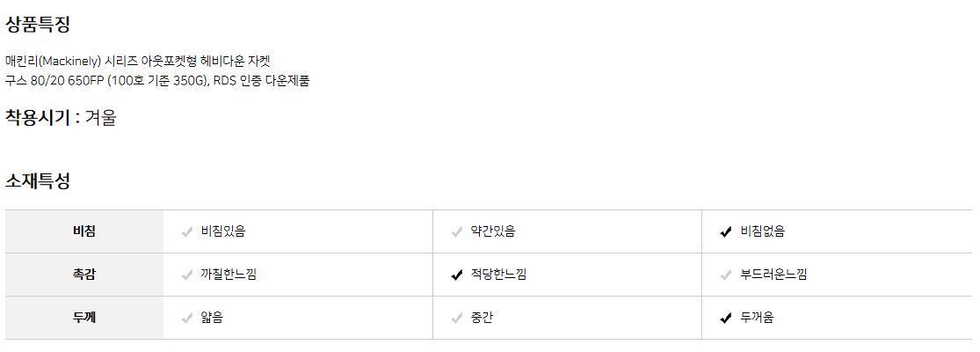Choose the 비침있음 option label

pyautogui.click(x=223, y=231)
